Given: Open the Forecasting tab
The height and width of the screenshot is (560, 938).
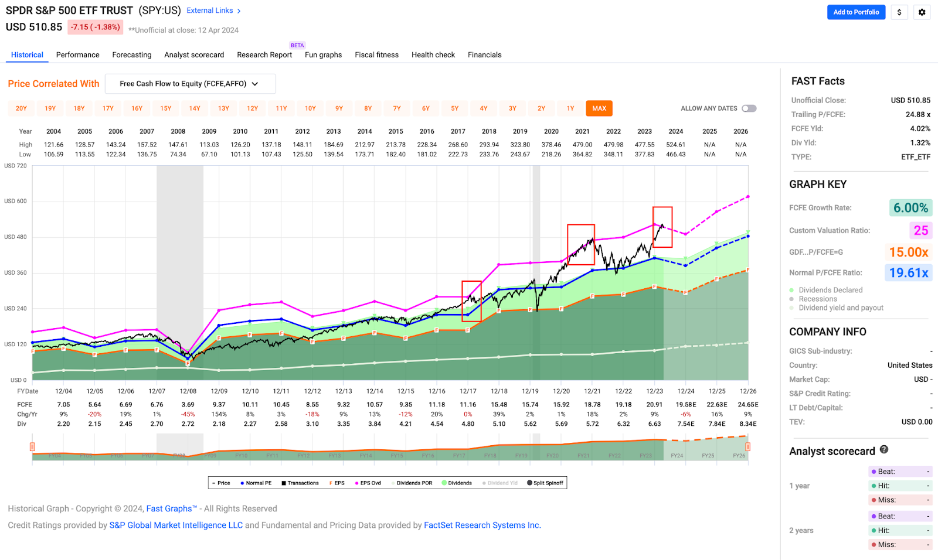Looking at the screenshot, I should (x=132, y=55).
